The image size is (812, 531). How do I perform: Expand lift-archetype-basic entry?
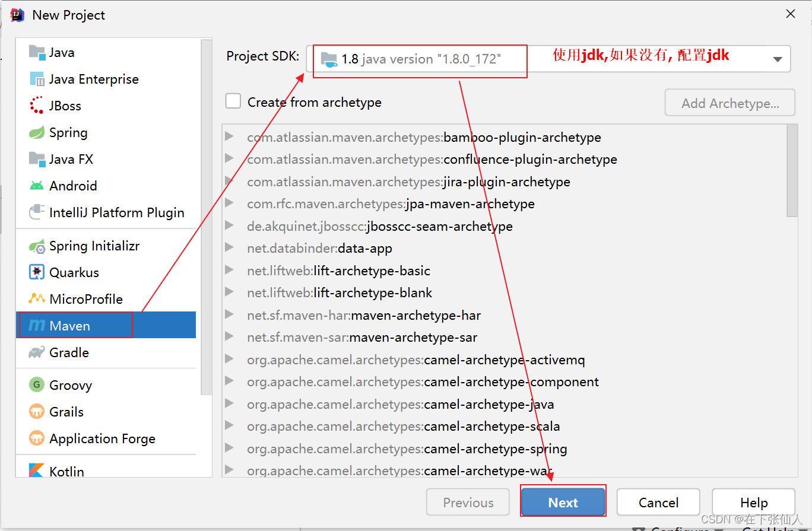click(x=230, y=270)
